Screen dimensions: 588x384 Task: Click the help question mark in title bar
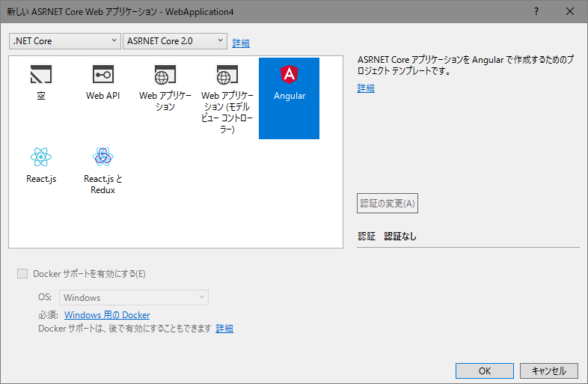[x=536, y=12]
